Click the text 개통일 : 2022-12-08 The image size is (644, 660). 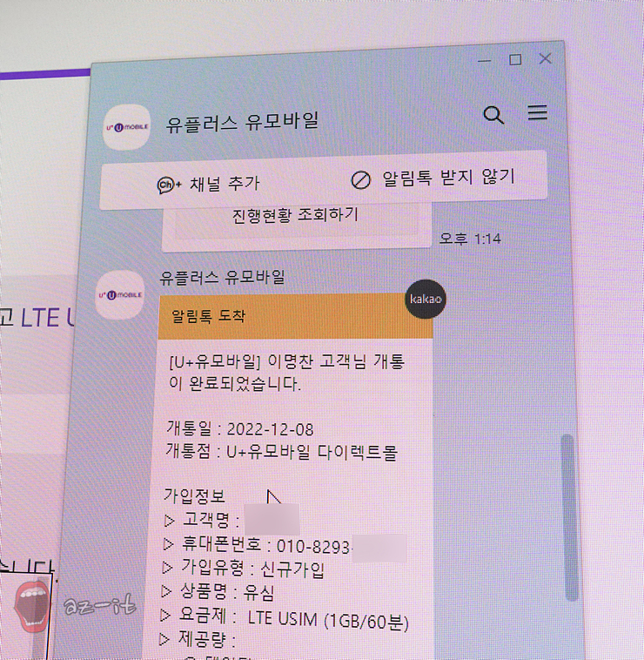(240, 429)
